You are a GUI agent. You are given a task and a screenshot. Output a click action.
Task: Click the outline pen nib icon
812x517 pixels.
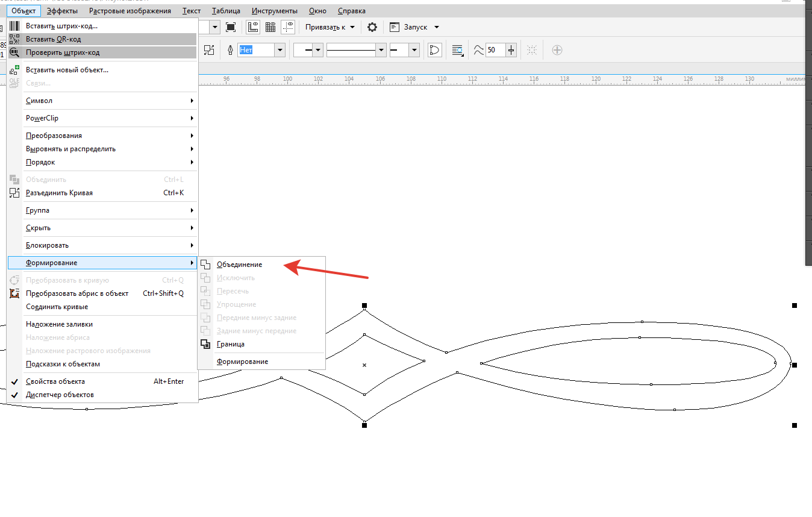pos(230,50)
